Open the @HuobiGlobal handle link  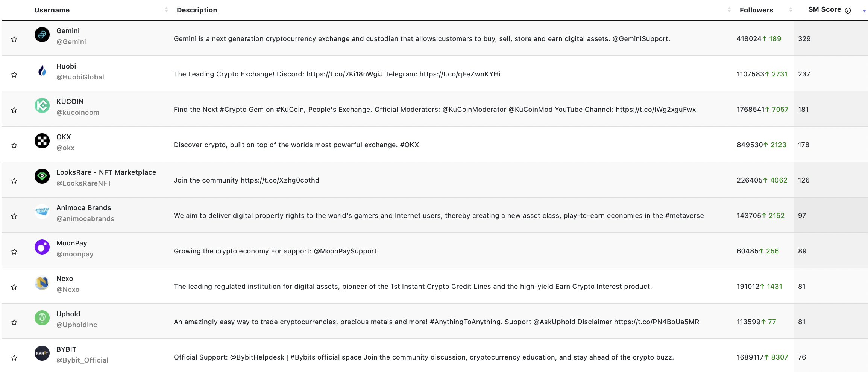pyautogui.click(x=80, y=77)
